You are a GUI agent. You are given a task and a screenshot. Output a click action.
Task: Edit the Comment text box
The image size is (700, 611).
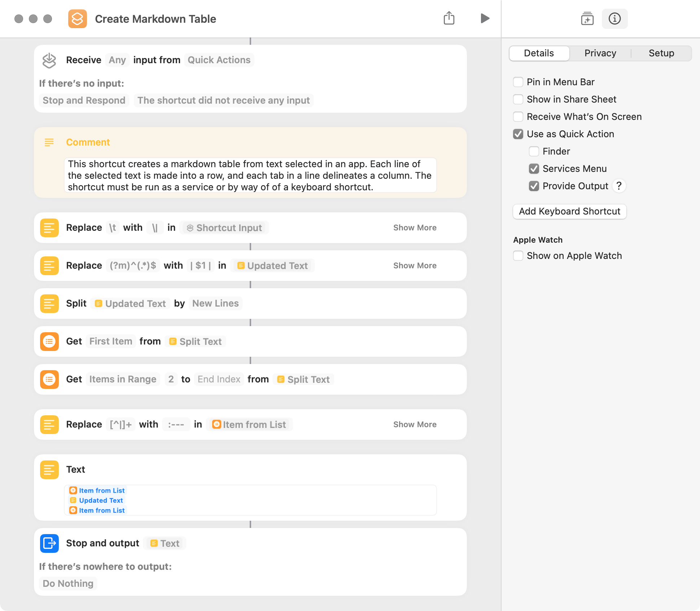[250, 175]
